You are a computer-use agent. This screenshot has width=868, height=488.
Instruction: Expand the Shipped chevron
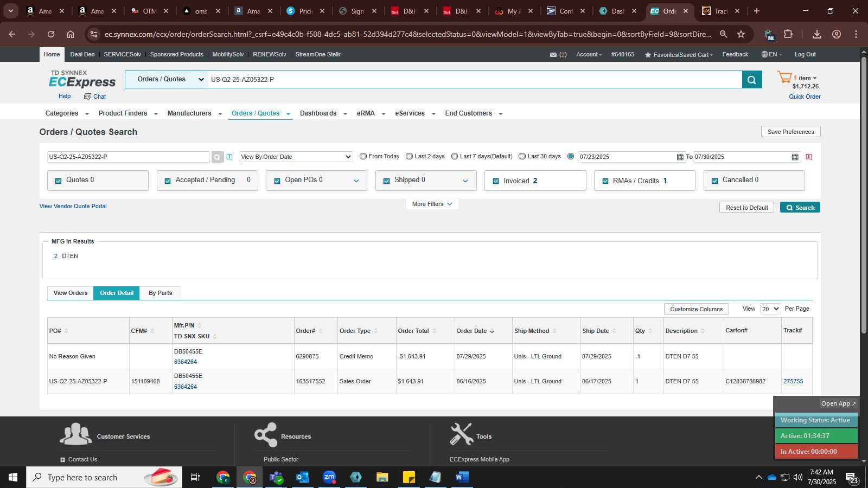click(x=465, y=181)
